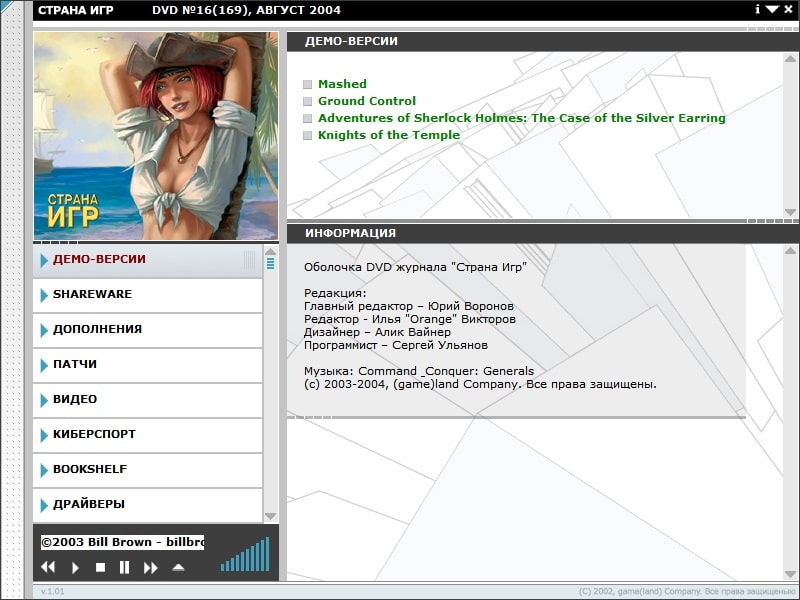
Task: Open the SHAREWARE menu section
Action: click(x=148, y=295)
